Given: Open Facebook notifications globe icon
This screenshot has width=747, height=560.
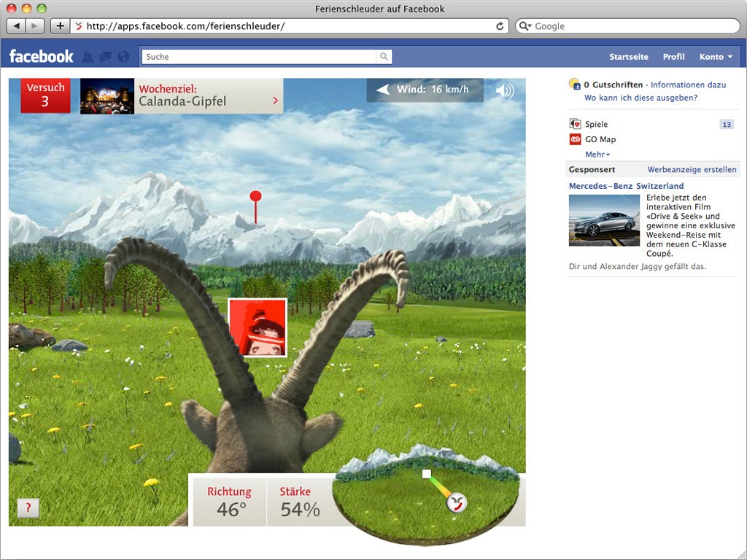Looking at the screenshot, I should [123, 57].
